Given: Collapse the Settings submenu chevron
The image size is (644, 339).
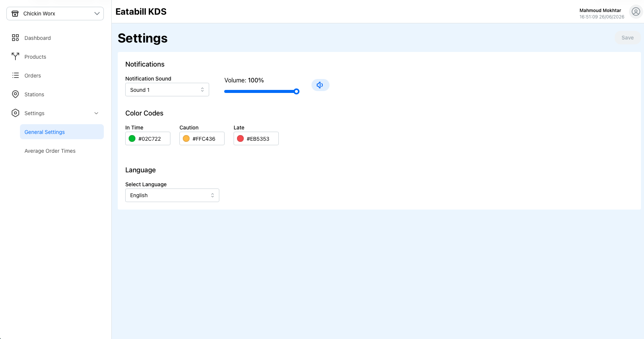Looking at the screenshot, I should (96, 113).
